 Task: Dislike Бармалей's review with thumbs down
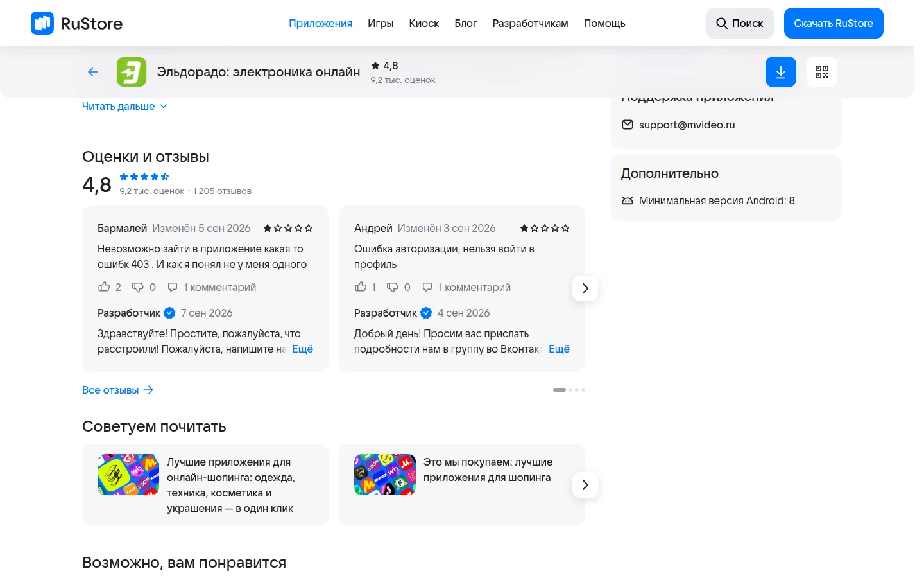137,287
